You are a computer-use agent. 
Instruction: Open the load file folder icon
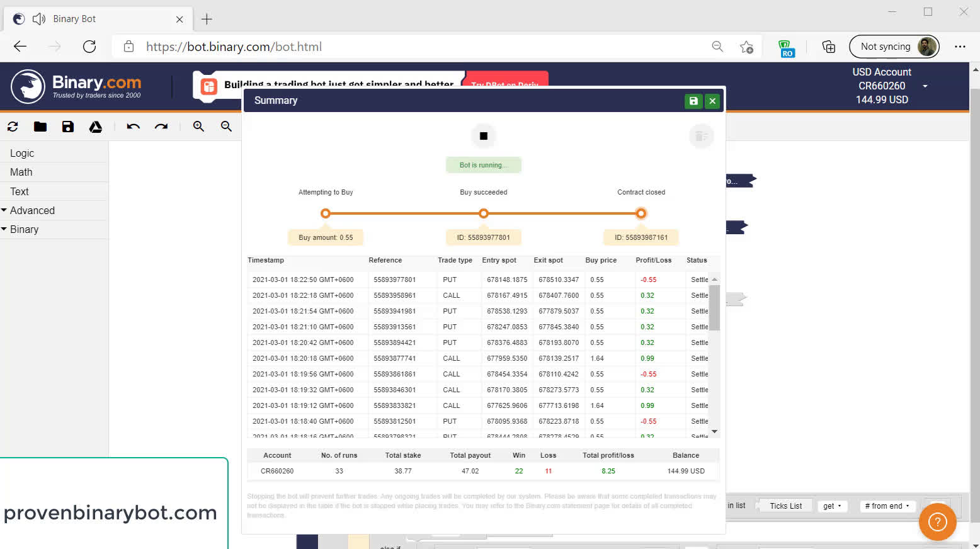pyautogui.click(x=40, y=127)
